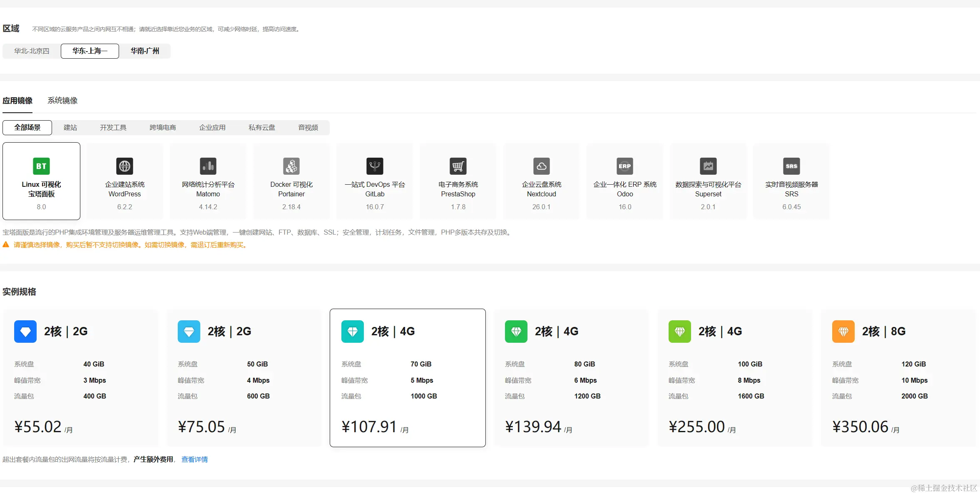
Task: Select the Nextcloud cloud icon
Action: point(541,166)
